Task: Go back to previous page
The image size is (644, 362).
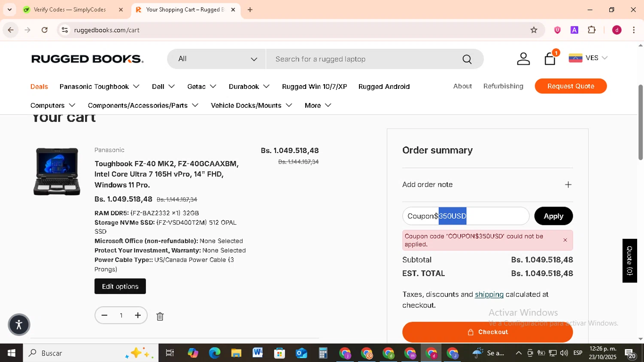Action: tap(11, 30)
